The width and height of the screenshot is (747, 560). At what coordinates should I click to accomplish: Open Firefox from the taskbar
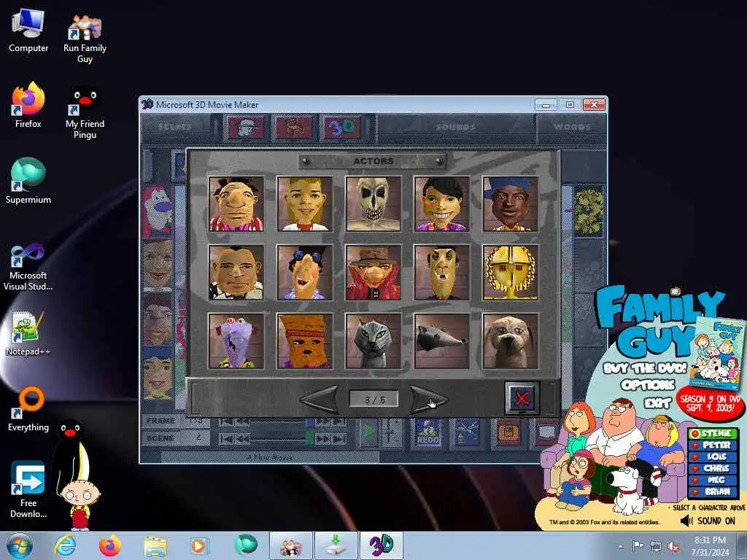pyautogui.click(x=110, y=545)
